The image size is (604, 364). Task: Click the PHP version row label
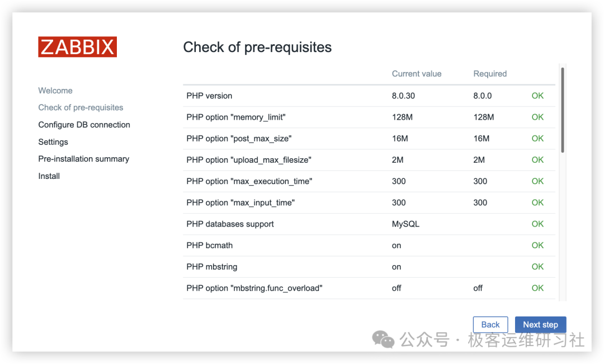209,96
